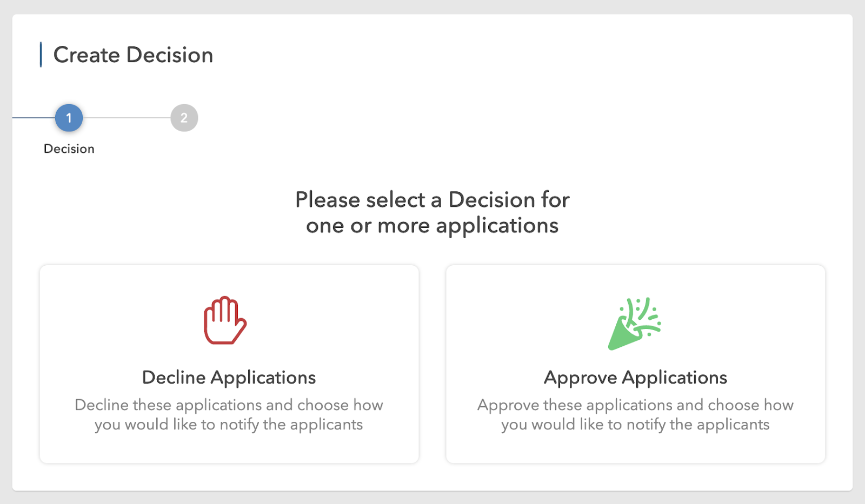Click the blue progress line before step 1
The height and width of the screenshot is (504, 865).
pyautogui.click(x=34, y=118)
